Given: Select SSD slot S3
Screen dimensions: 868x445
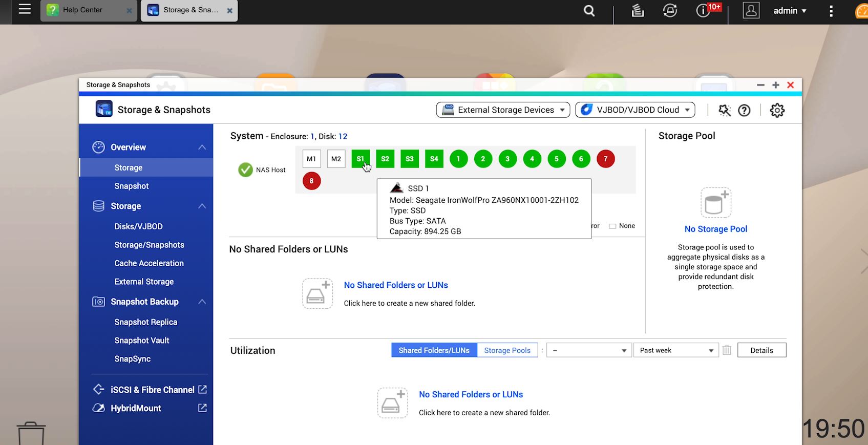Looking at the screenshot, I should click(410, 159).
